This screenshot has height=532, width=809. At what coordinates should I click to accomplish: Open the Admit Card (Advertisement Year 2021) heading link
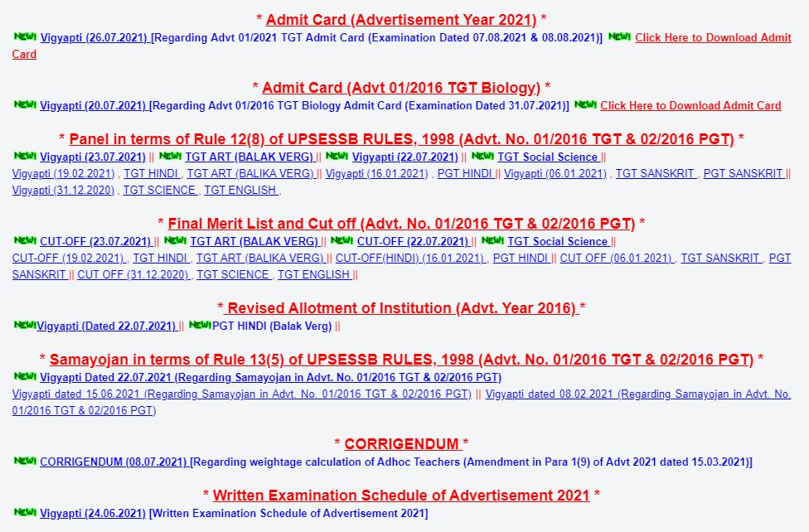(x=400, y=19)
